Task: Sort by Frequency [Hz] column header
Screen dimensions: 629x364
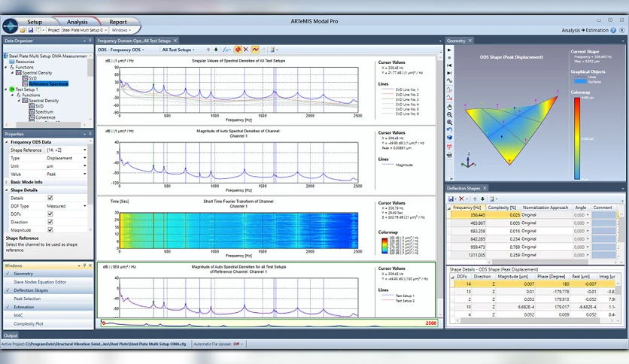Action: (x=467, y=208)
